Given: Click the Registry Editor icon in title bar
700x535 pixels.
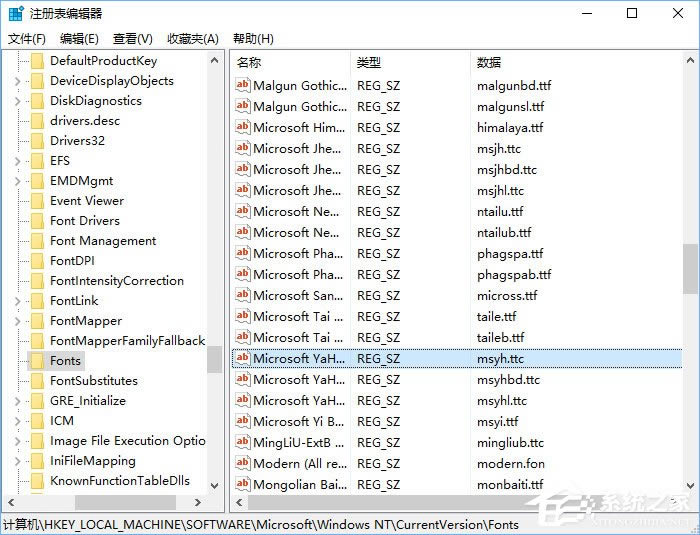Looking at the screenshot, I should (x=13, y=14).
